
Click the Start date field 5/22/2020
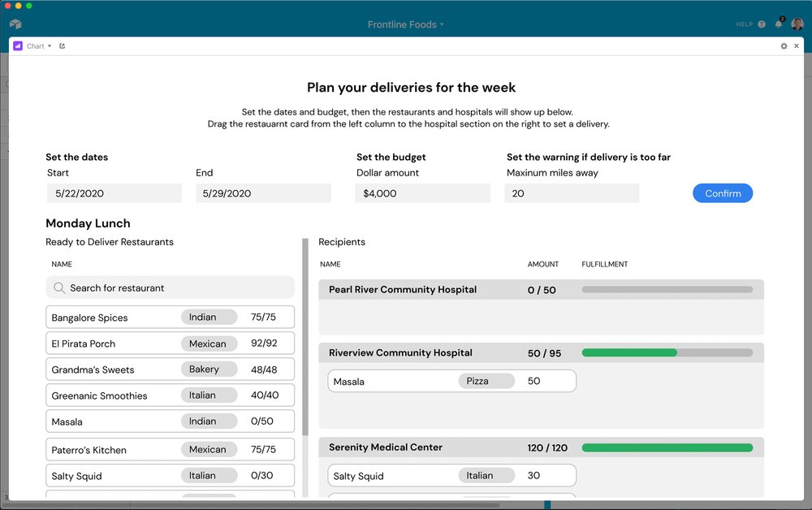click(114, 193)
